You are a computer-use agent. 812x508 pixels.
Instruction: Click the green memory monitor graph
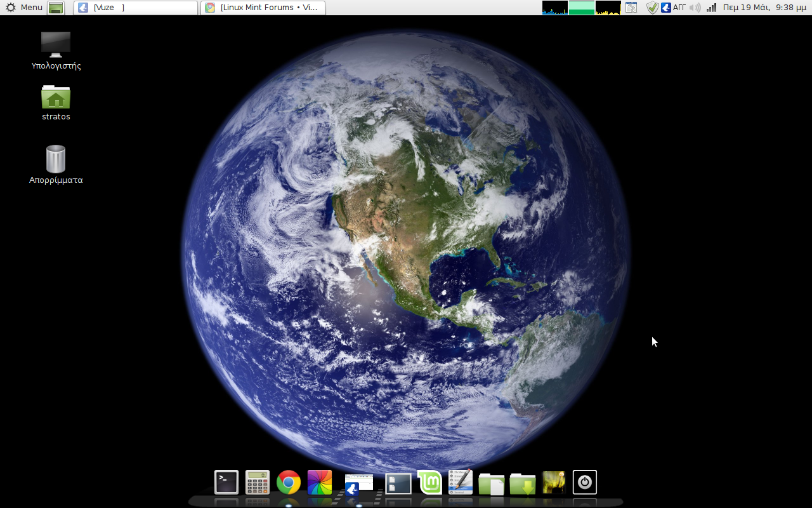coord(582,8)
